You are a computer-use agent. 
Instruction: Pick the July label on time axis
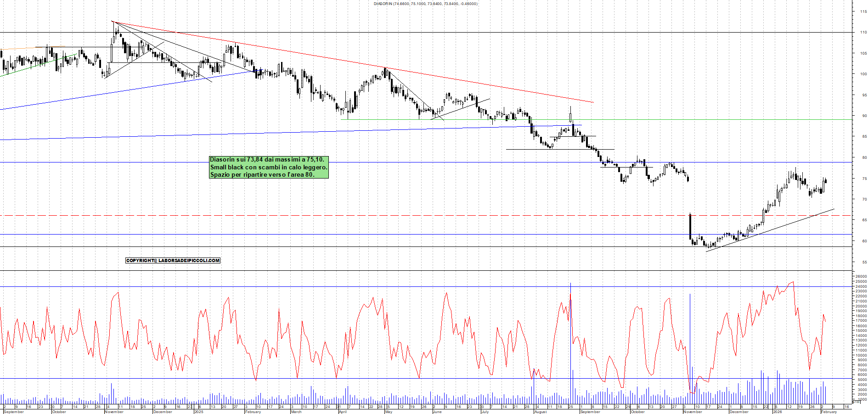(x=485, y=412)
